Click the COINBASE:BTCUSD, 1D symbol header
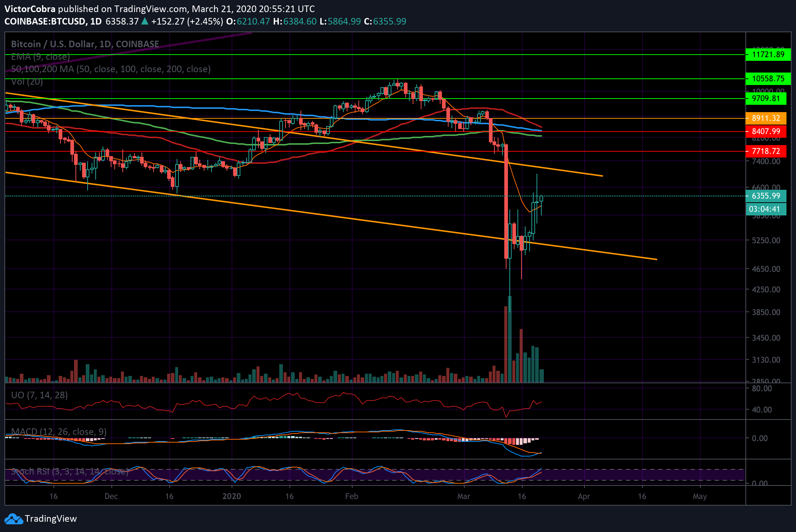 click(53, 22)
